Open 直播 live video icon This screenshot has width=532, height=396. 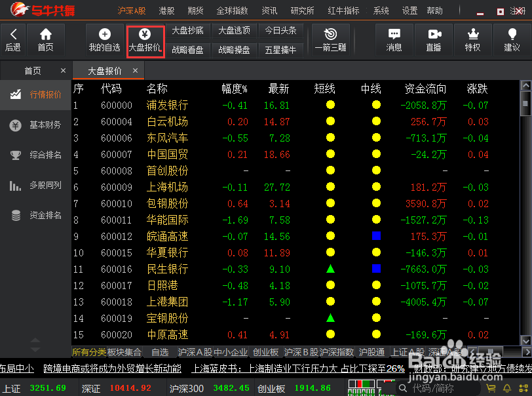coord(434,40)
